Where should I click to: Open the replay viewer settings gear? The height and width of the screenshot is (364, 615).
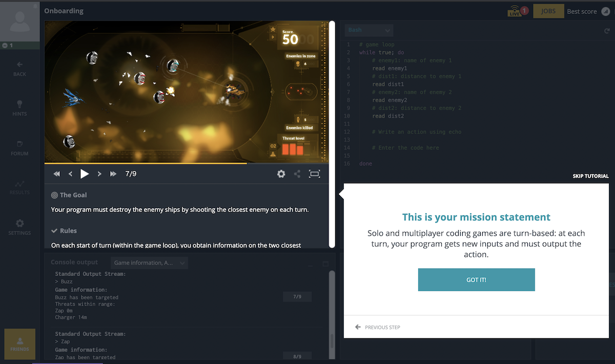[281, 174]
